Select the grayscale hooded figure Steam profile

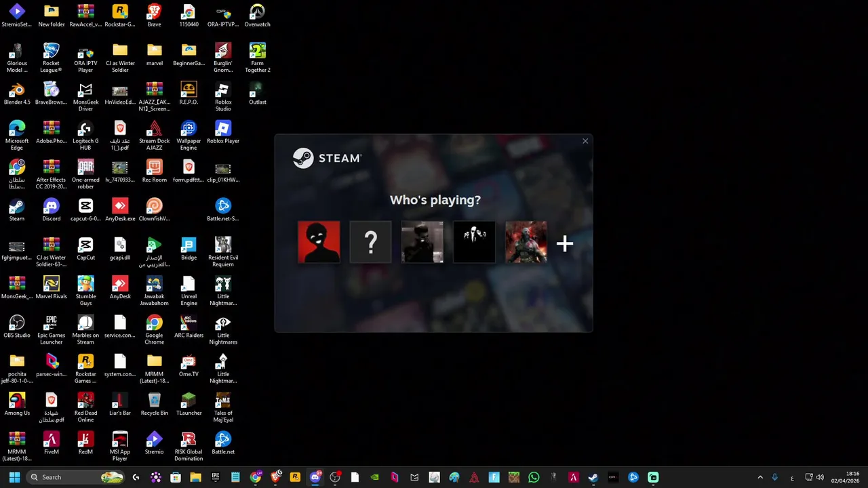(x=422, y=242)
